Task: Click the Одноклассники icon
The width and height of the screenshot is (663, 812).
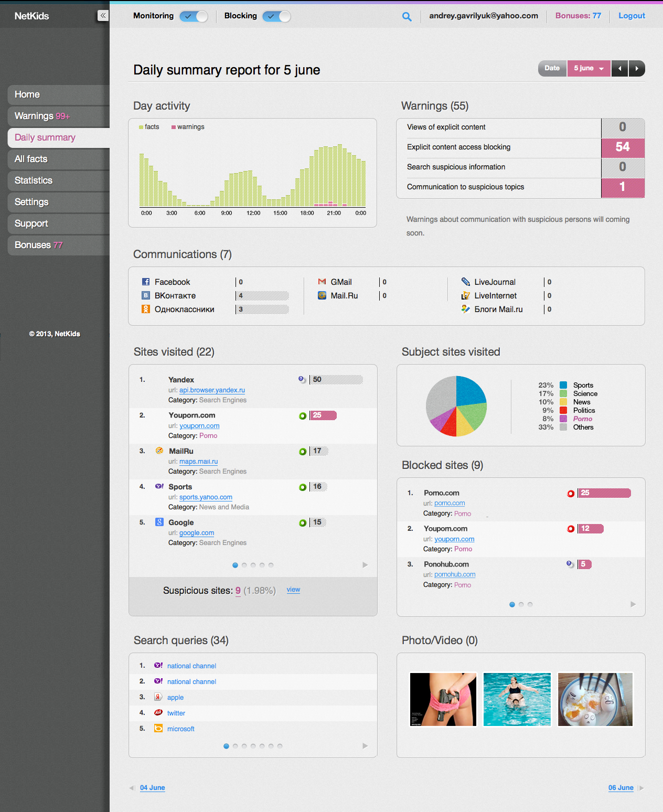Action: [x=146, y=309]
